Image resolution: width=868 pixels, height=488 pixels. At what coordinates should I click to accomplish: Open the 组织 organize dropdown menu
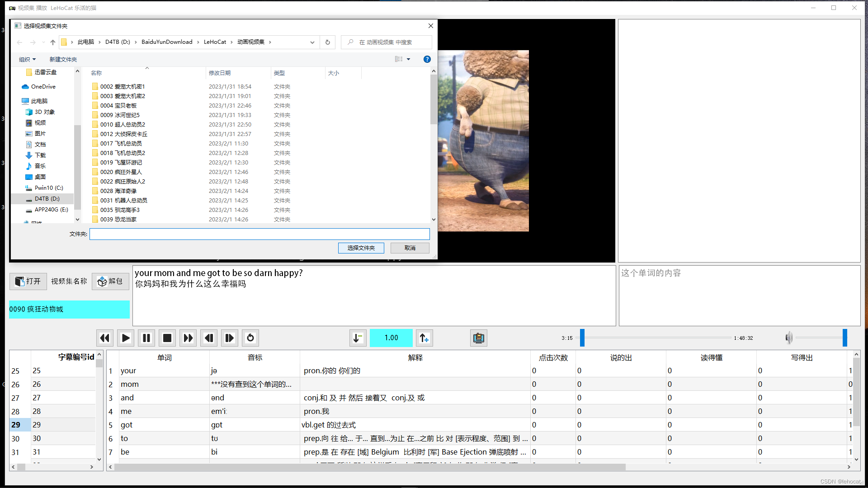27,59
